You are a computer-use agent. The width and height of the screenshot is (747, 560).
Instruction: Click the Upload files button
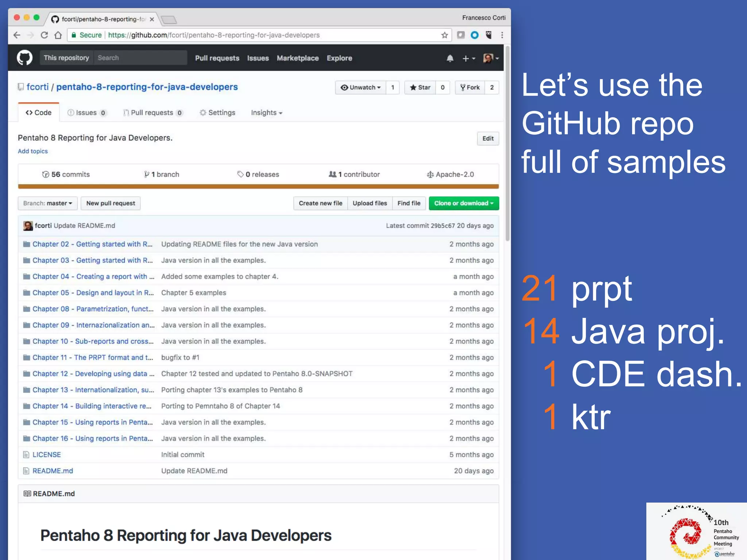(x=369, y=203)
